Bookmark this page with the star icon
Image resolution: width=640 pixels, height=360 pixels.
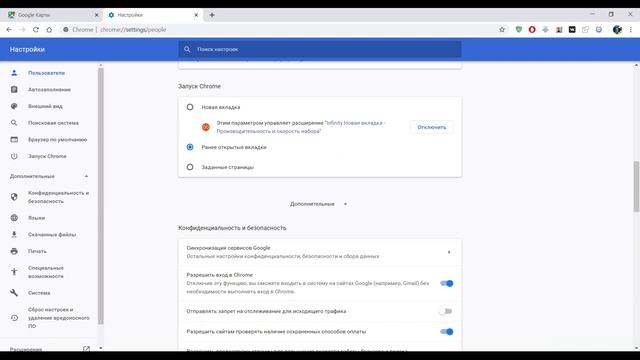[502, 29]
